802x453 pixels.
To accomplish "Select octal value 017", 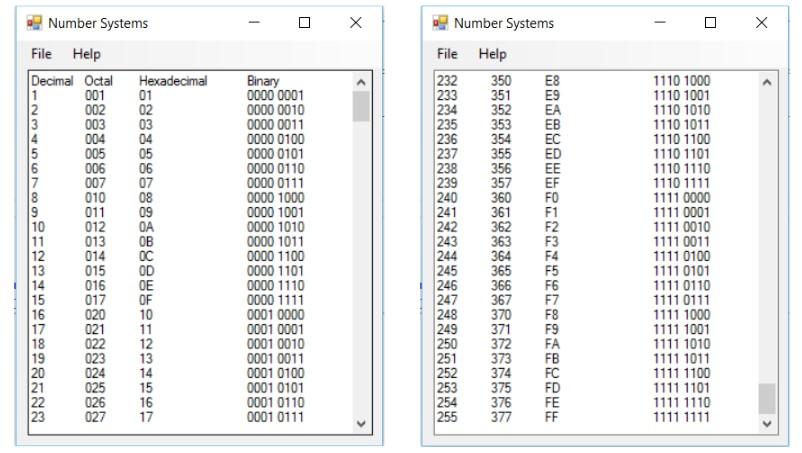I will click(x=95, y=300).
